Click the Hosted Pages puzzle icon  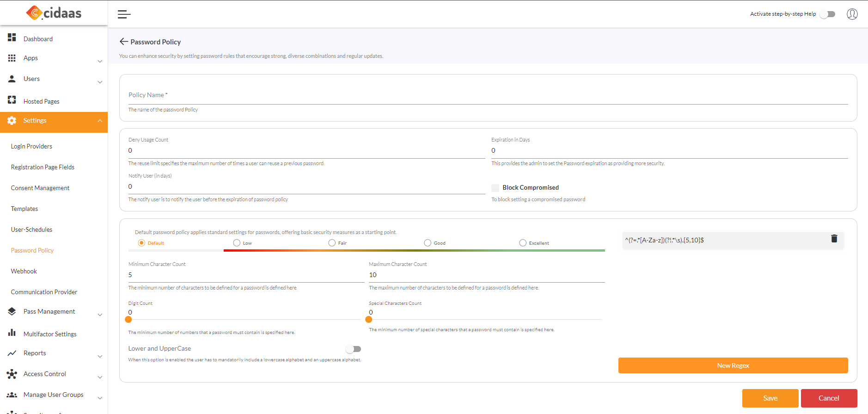pos(12,100)
